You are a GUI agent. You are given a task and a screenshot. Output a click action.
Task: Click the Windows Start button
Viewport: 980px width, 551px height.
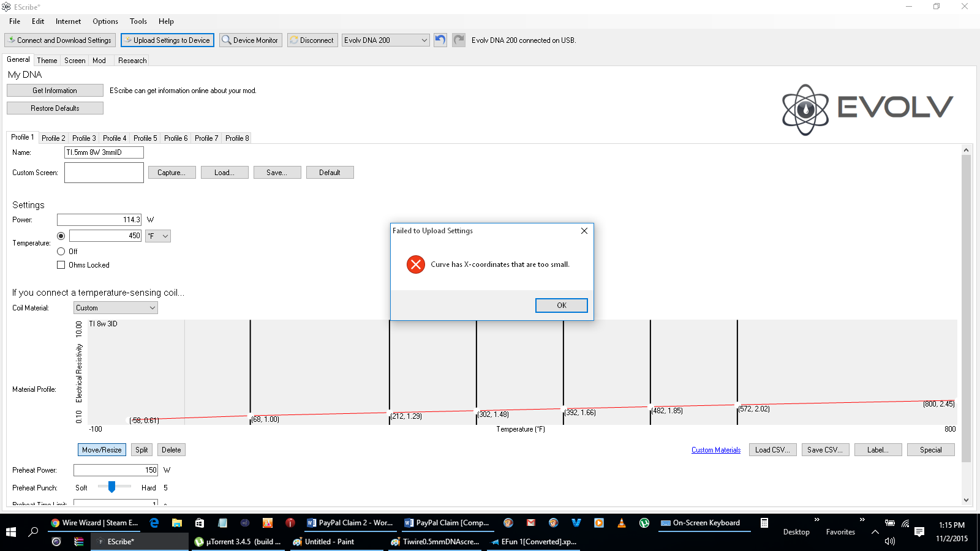pos(10,532)
